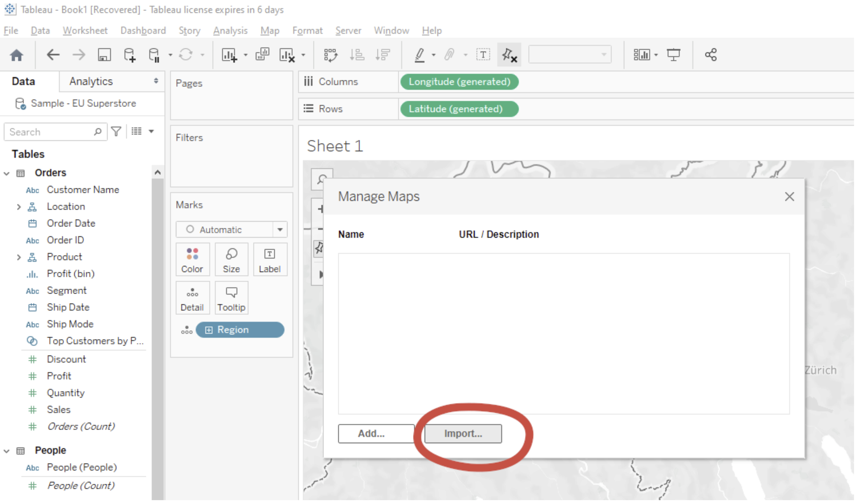Toggle the data pane filter icon
Image resolution: width=859 pixels, height=504 pixels.
116,132
